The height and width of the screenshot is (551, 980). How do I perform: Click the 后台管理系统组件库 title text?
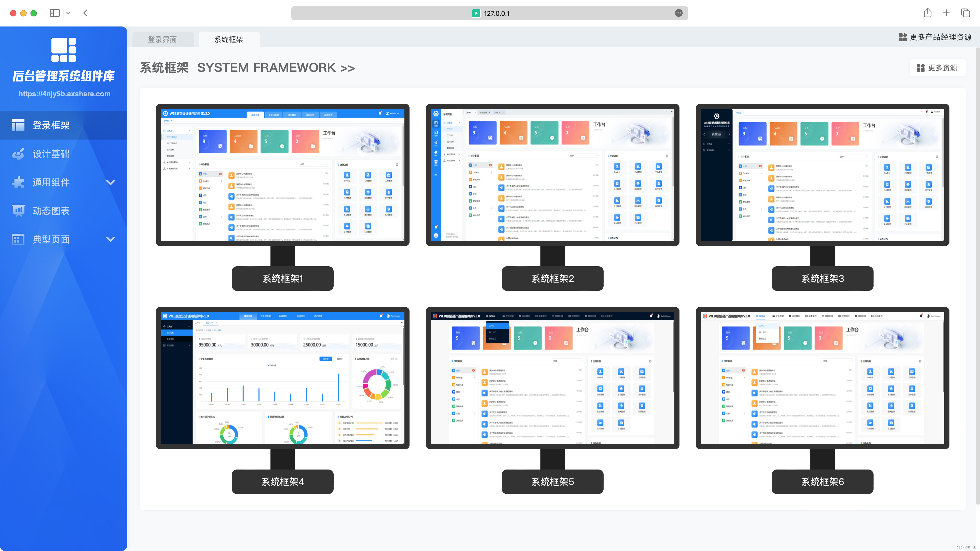point(63,76)
